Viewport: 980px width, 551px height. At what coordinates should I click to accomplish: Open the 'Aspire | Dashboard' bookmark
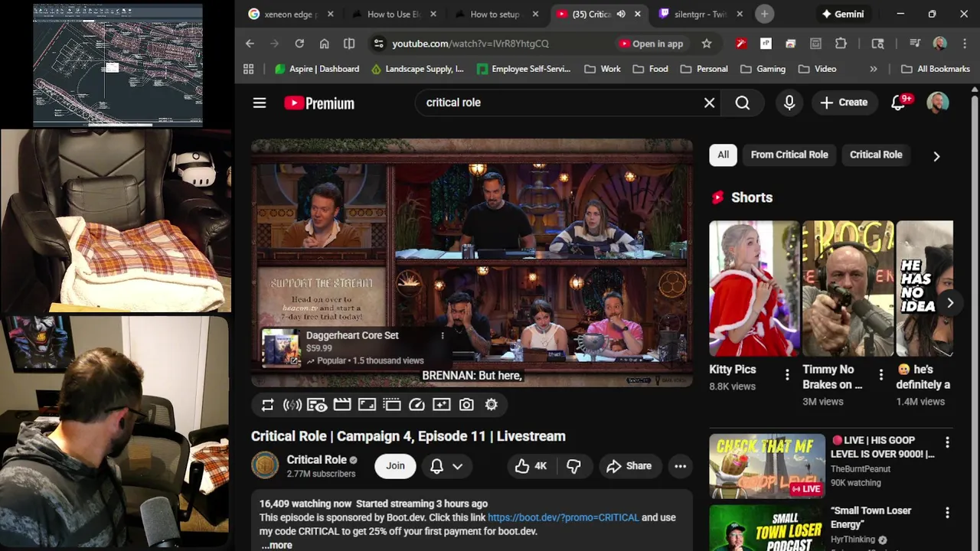[317, 69]
